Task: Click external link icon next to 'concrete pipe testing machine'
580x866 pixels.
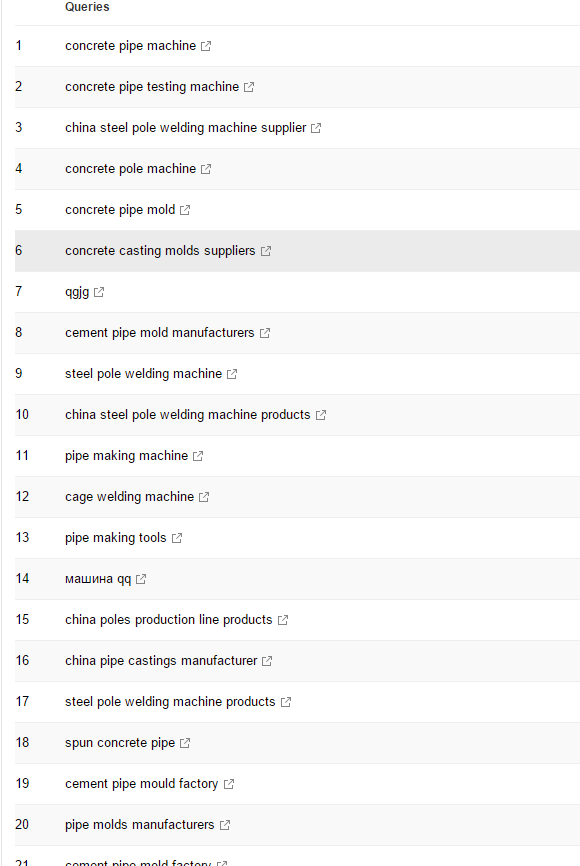Action: click(249, 87)
